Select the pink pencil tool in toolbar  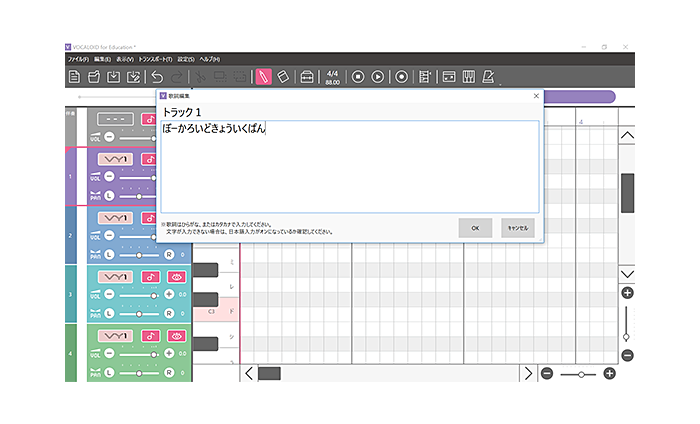[263, 77]
